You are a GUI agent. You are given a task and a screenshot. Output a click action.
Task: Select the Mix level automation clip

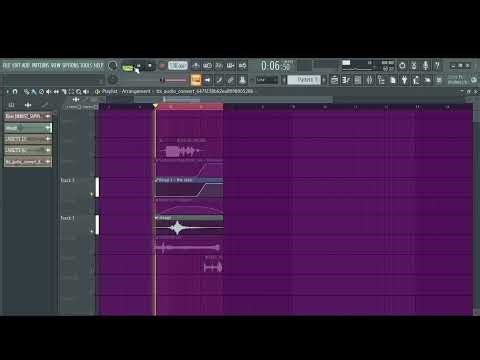pyautogui.click(x=189, y=188)
